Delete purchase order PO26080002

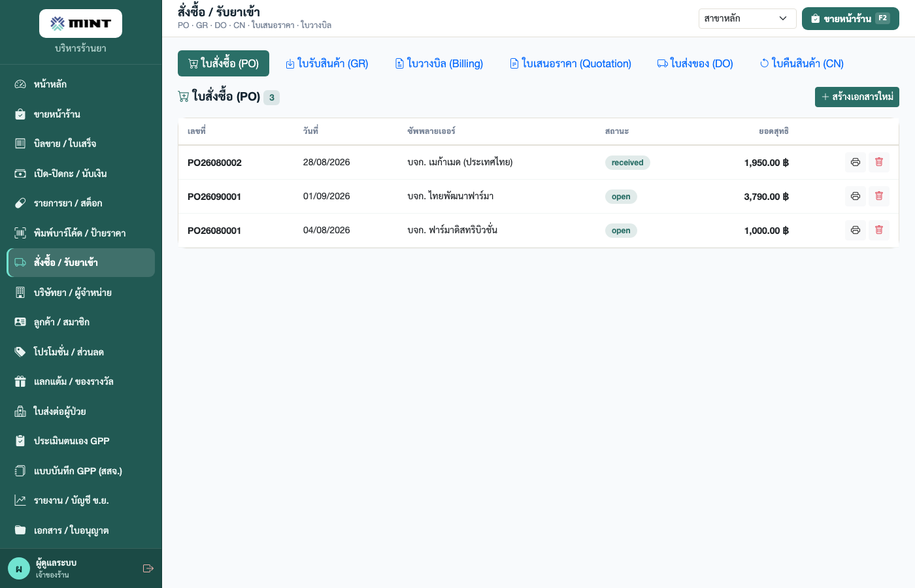click(879, 162)
